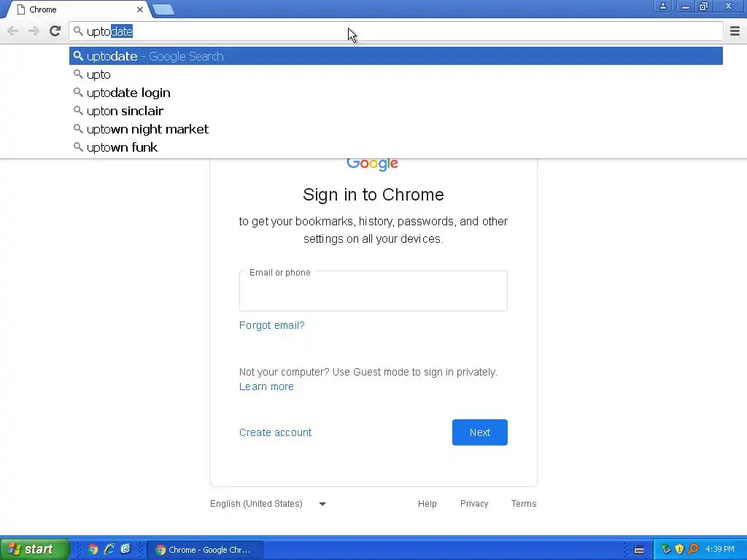Launch Internet Explorer from quick launch
Viewport: 747px width, 560px height.
109,550
